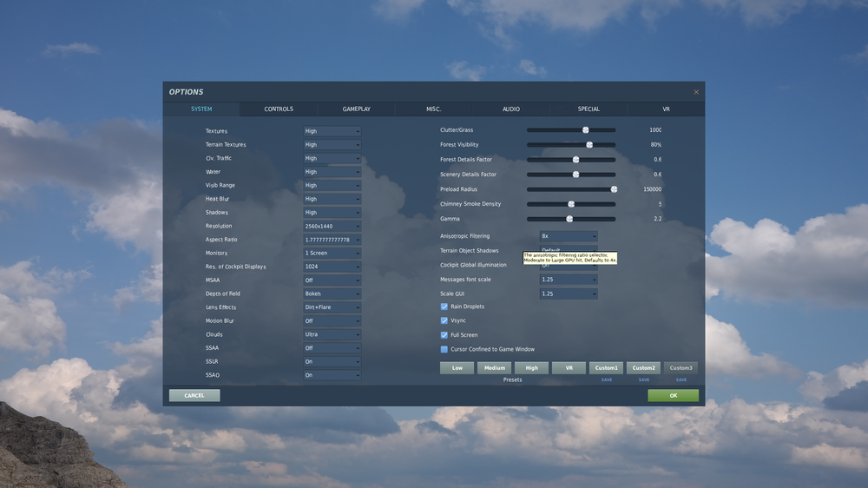Open the Clouds quality dropdown
Viewport: 868px width, 488px height.
point(332,334)
